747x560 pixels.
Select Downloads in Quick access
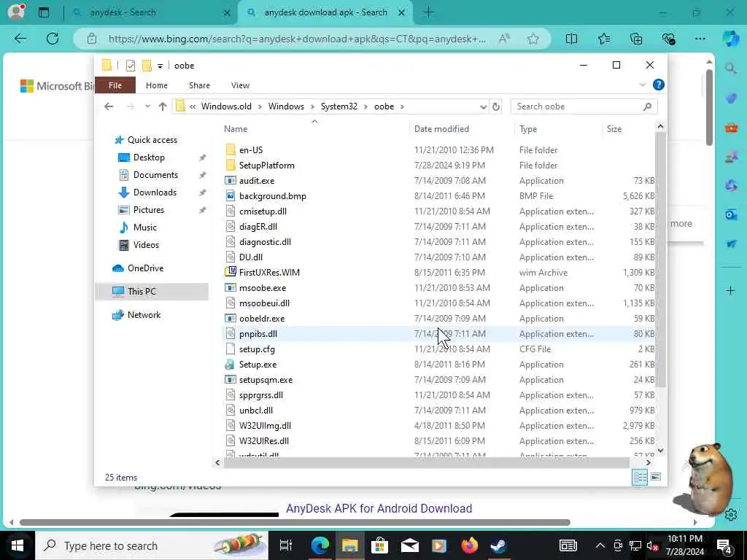[x=155, y=192]
